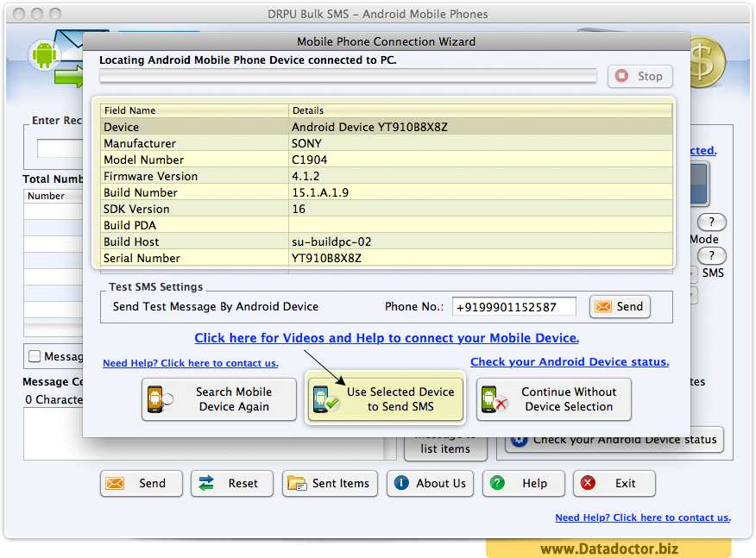Click the phone magnifier search icon
The height and width of the screenshot is (558, 756).
[160, 399]
